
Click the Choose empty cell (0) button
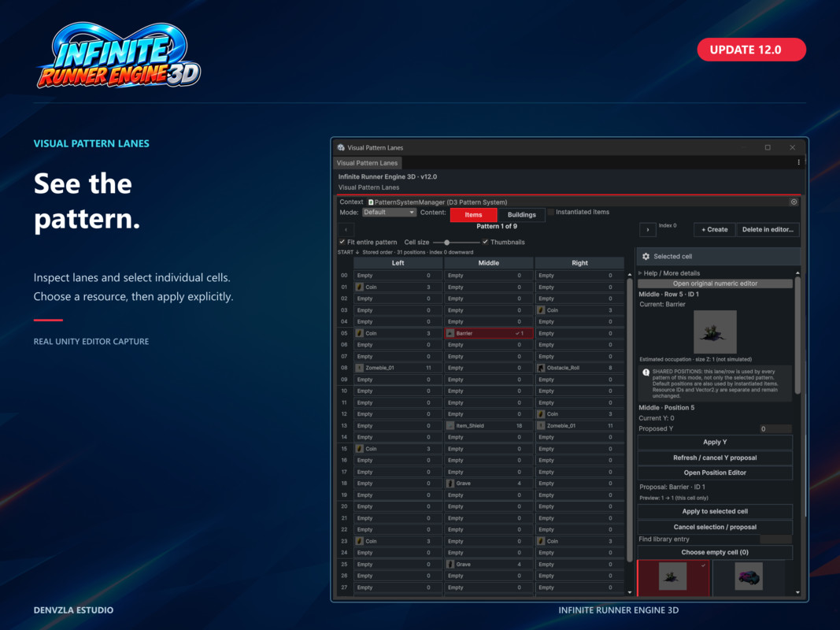[x=715, y=552]
